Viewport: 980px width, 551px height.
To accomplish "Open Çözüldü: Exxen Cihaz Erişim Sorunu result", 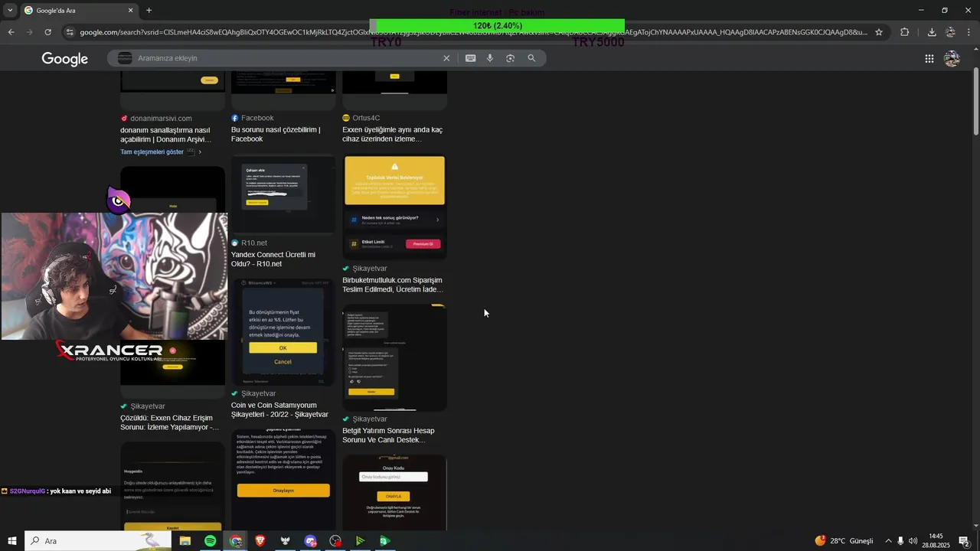I will 169,422.
